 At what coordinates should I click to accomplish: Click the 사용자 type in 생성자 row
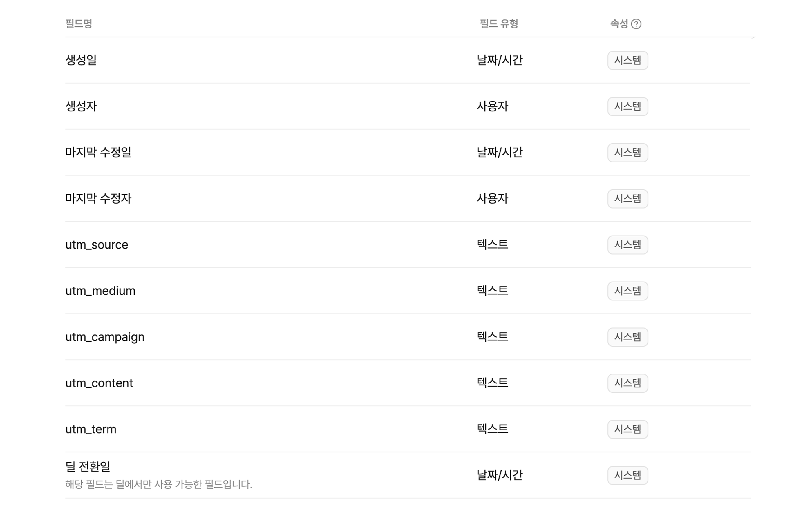coord(492,106)
